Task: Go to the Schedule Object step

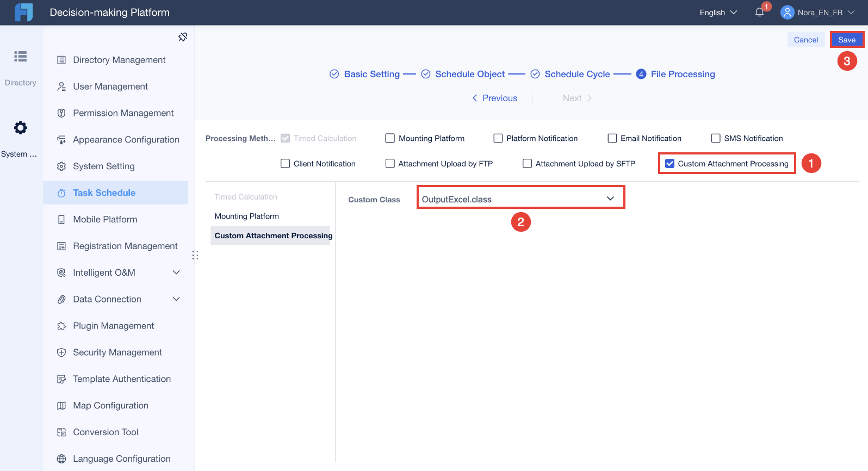Action: [463, 74]
